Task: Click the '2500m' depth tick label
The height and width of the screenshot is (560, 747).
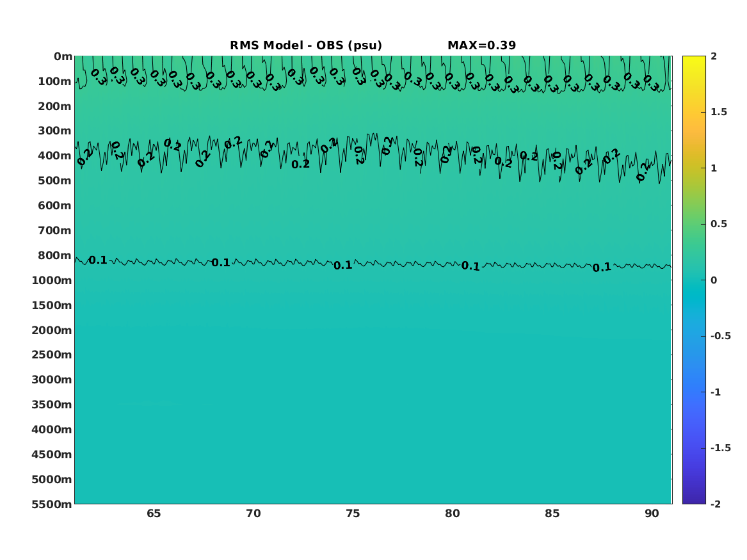Action: pos(52,355)
